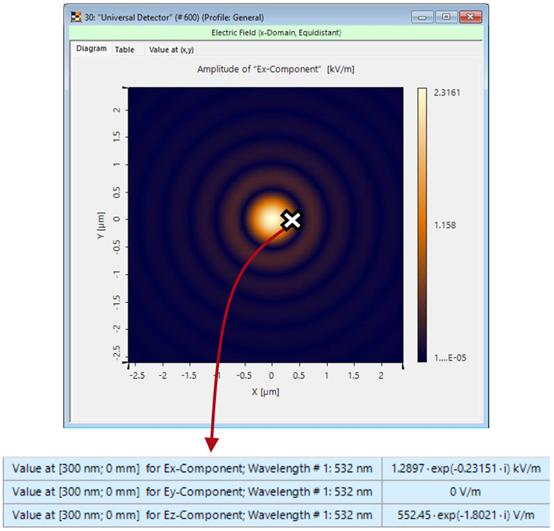
Task: Select the Ex-Component value row
Action: tap(276, 468)
